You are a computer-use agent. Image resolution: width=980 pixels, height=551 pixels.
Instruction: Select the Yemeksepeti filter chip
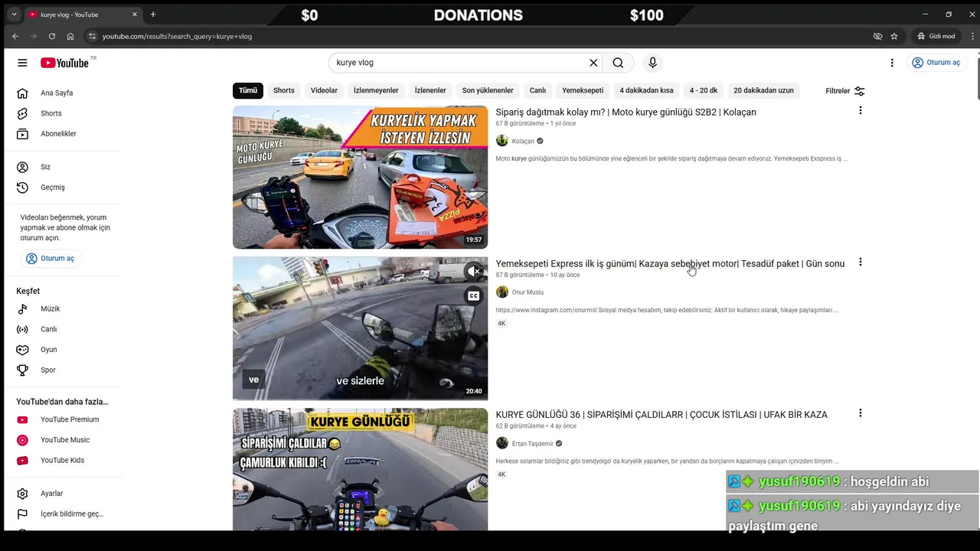[x=583, y=90]
